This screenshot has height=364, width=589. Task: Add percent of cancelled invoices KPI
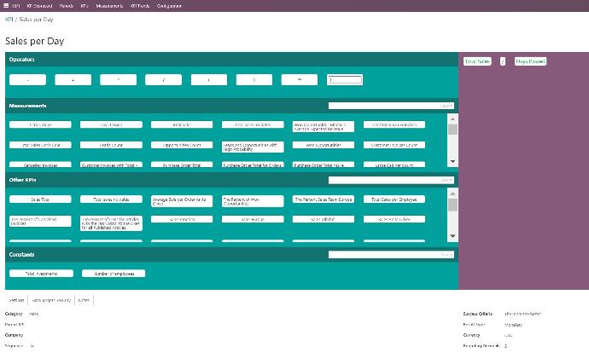pyautogui.click(x=40, y=221)
